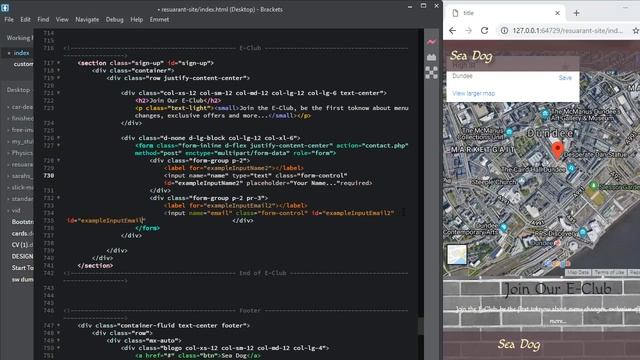Open the View menu
This screenshot has height=360, width=640.
[x=62, y=19]
